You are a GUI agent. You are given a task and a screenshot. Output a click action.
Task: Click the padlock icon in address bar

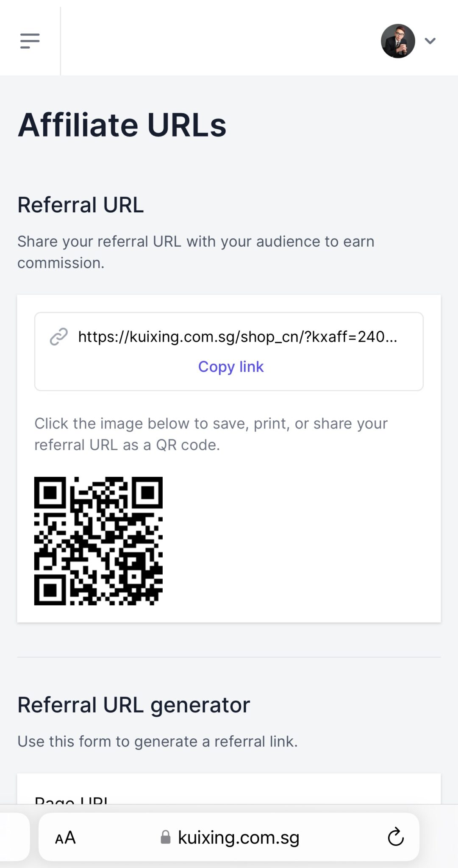pos(165,837)
